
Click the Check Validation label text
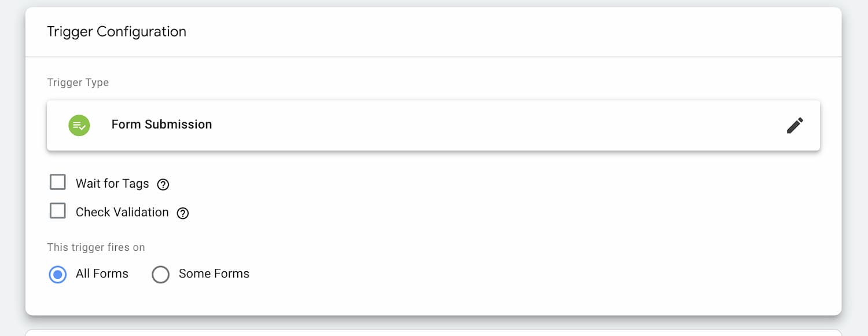point(122,212)
